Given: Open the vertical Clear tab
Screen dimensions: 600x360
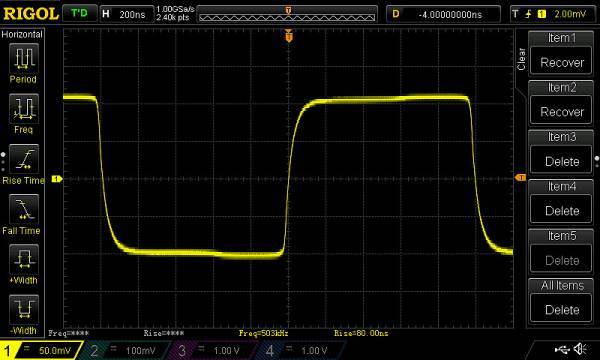Looking at the screenshot, I should pyautogui.click(x=521, y=59).
